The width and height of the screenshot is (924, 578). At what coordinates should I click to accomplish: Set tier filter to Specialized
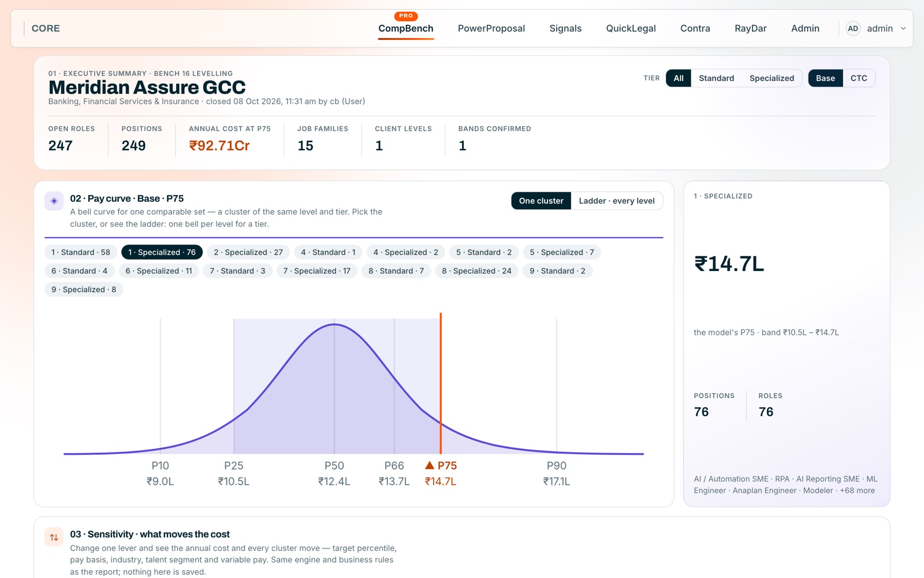772,78
